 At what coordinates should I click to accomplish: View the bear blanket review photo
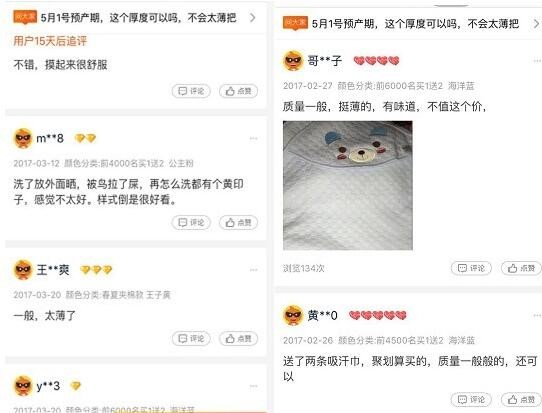click(348, 185)
